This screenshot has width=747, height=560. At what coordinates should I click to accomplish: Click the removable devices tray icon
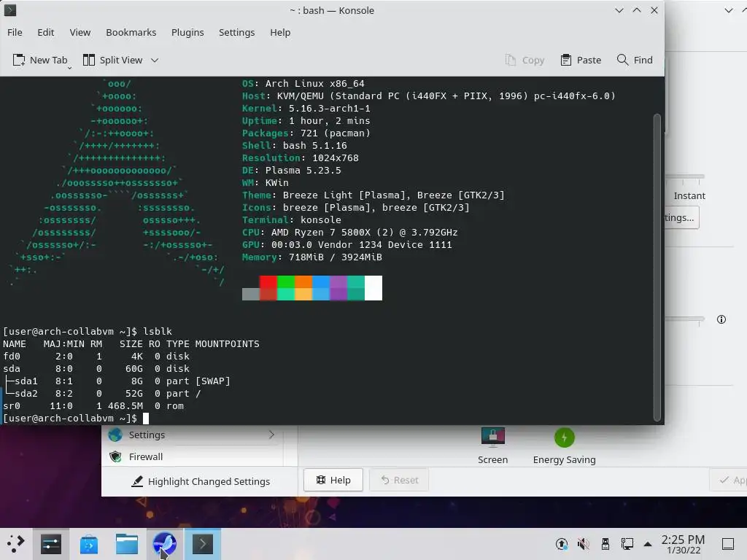(x=605, y=544)
